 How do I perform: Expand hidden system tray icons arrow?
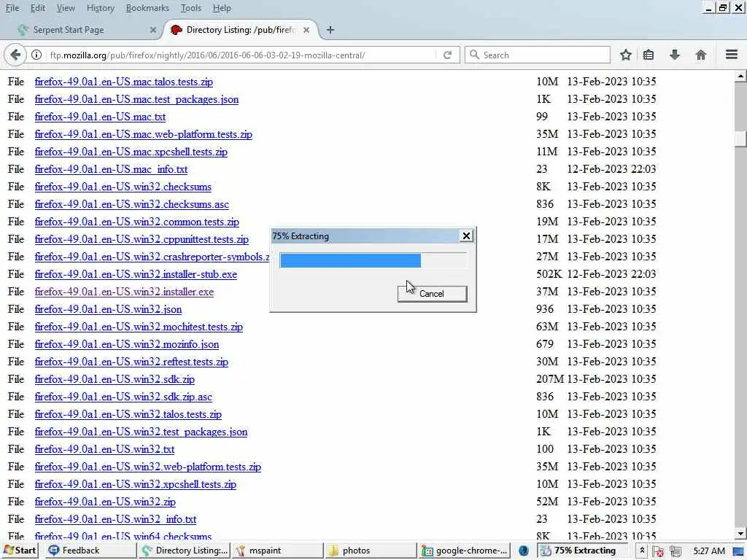click(x=642, y=551)
